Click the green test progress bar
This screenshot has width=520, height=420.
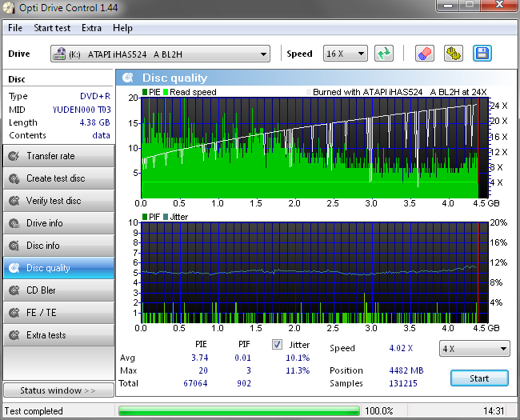click(x=238, y=411)
